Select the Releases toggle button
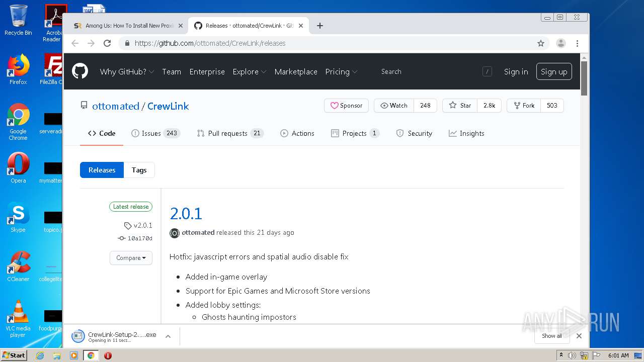Image resolution: width=644 pixels, height=362 pixels. [102, 170]
